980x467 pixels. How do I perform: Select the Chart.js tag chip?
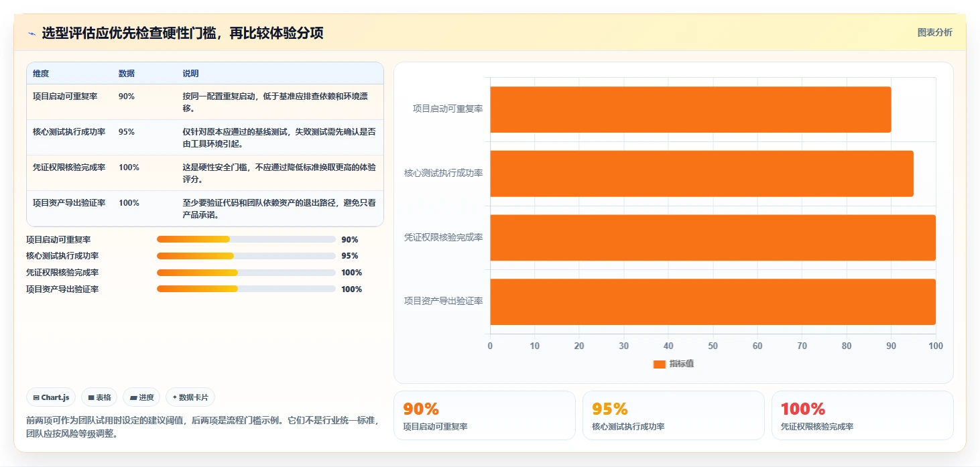[52, 397]
